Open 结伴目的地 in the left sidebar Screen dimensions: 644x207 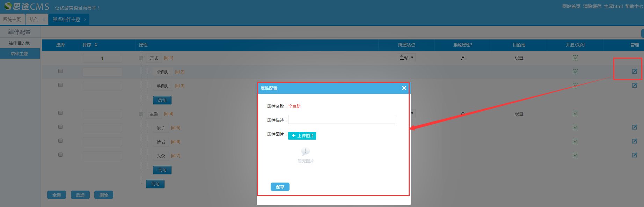coord(19,43)
